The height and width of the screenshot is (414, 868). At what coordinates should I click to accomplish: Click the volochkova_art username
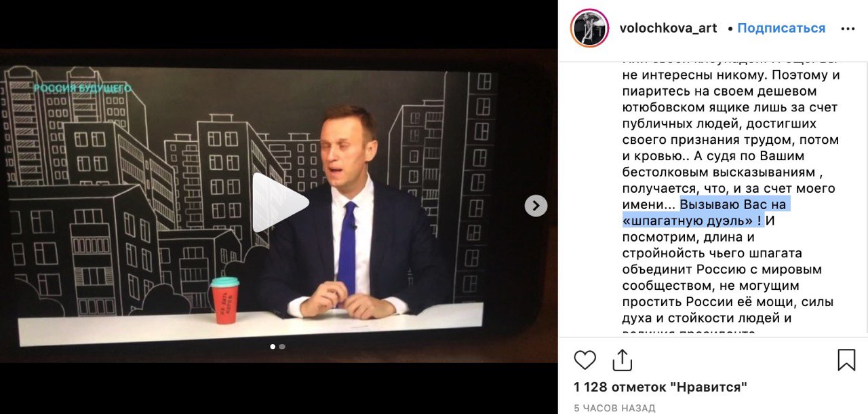tap(668, 29)
